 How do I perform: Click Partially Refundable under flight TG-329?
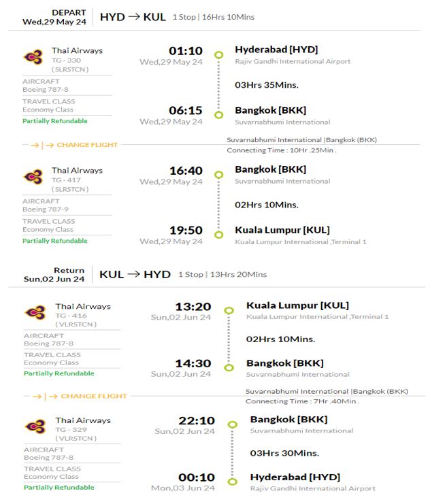point(59,487)
